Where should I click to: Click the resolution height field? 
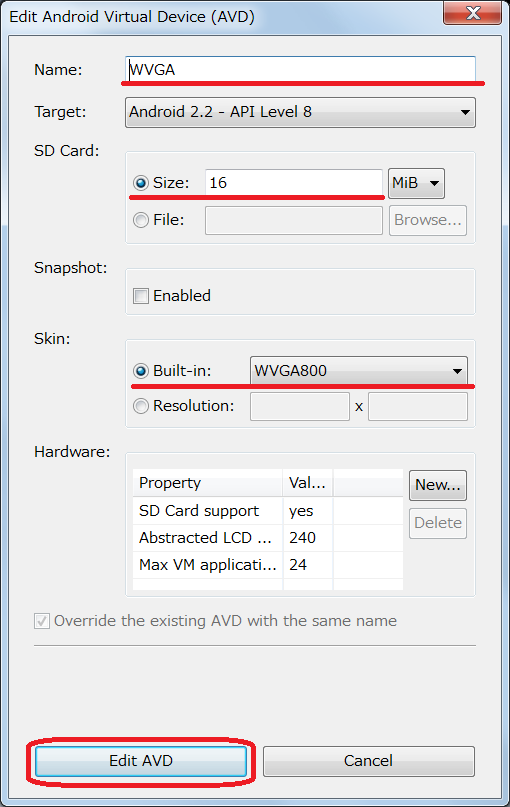(x=418, y=407)
